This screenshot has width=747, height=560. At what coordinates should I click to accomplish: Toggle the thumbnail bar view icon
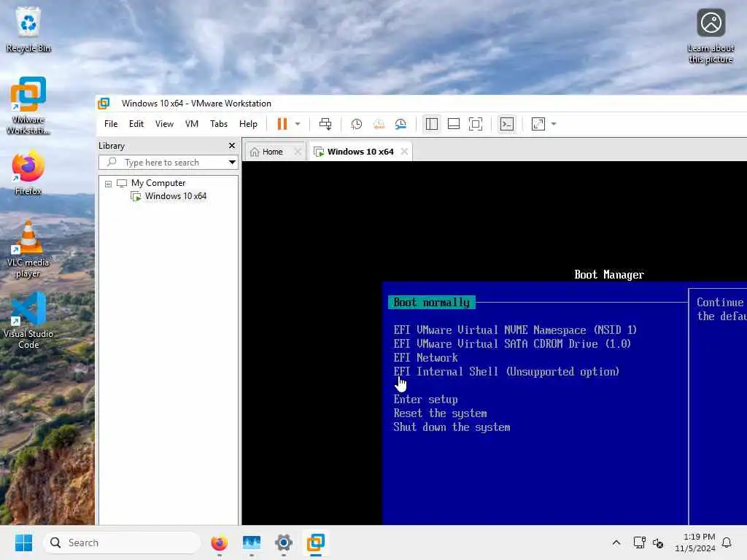point(454,124)
